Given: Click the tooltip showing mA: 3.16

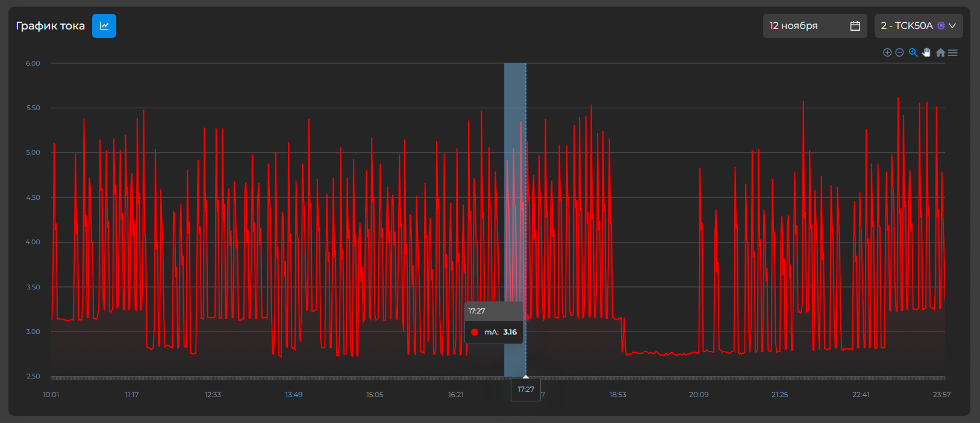Looking at the screenshot, I should pyautogui.click(x=494, y=323).
